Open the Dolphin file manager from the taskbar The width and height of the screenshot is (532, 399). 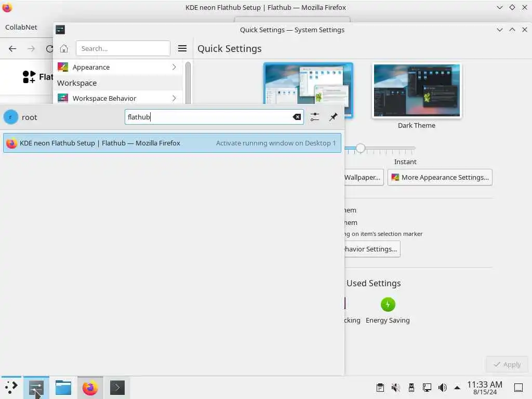pyautogui.click(x=63, y=388)
